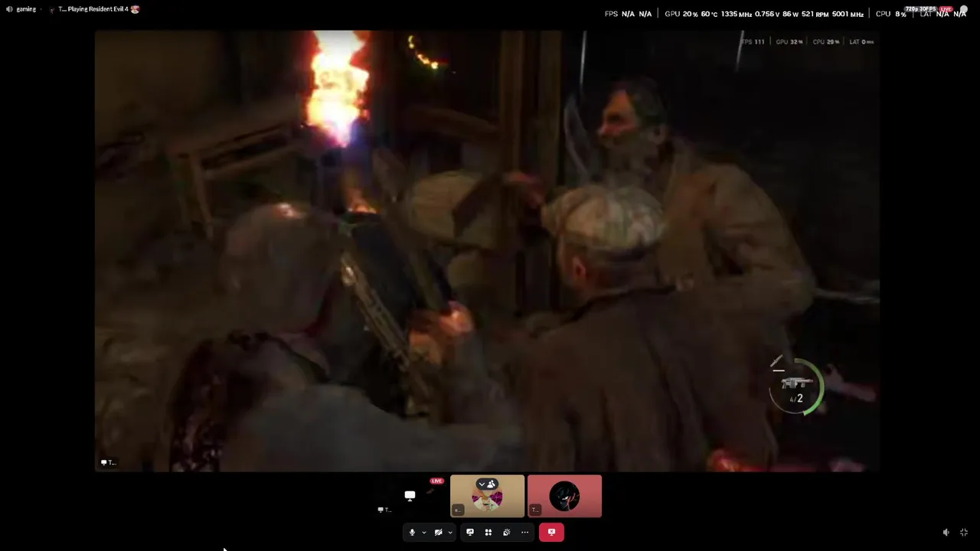Turn on the camera
This screenshot has width=980, height=551.
(x=438, y=533)
